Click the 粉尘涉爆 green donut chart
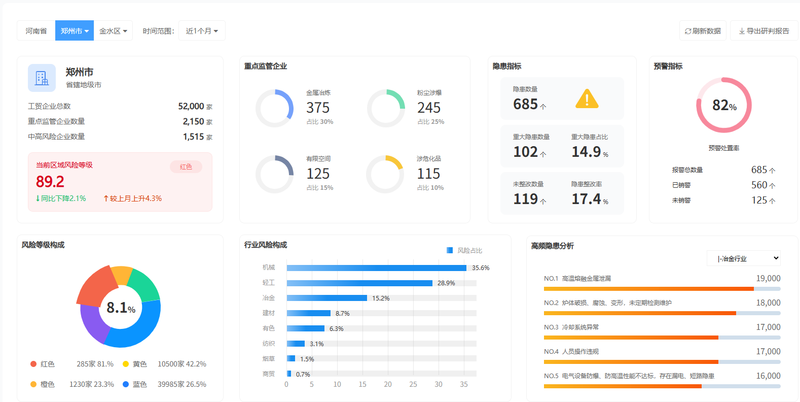 click(386, 108)
